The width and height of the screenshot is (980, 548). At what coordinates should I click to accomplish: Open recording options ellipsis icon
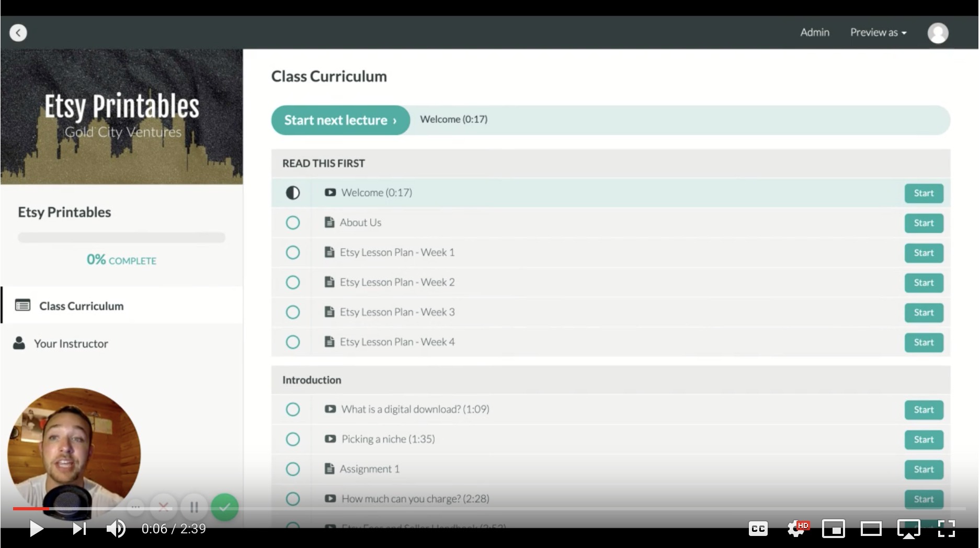[x=135, y=506]
